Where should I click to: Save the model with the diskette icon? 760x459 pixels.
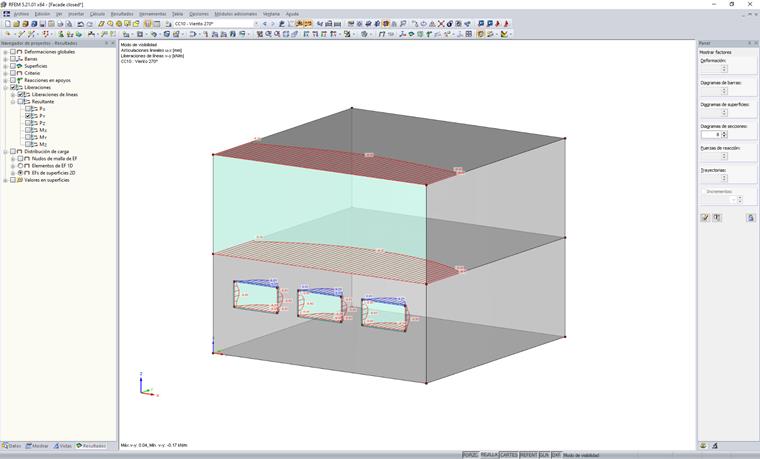(x=43, y=24)
